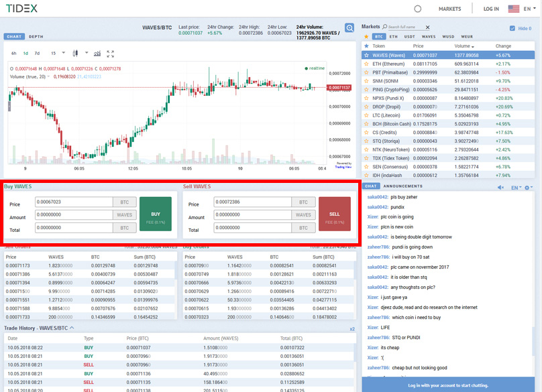This screenshot has width=542, height=392.
Task: Open the chat language EN dropdown
Action: [x=517, y=188]
